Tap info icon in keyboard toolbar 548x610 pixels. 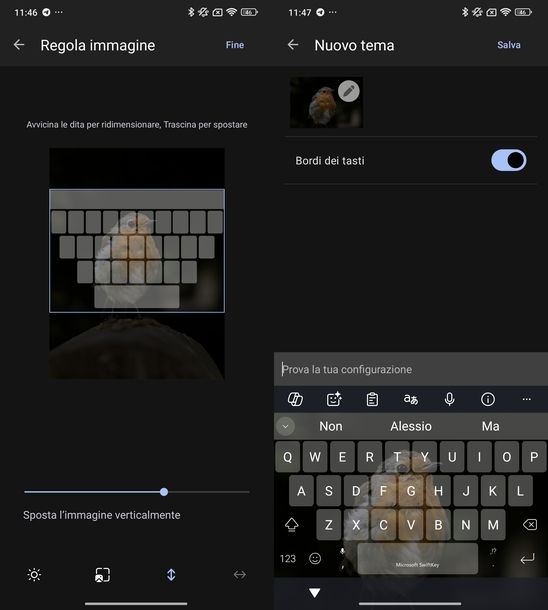tap(488, 399)
